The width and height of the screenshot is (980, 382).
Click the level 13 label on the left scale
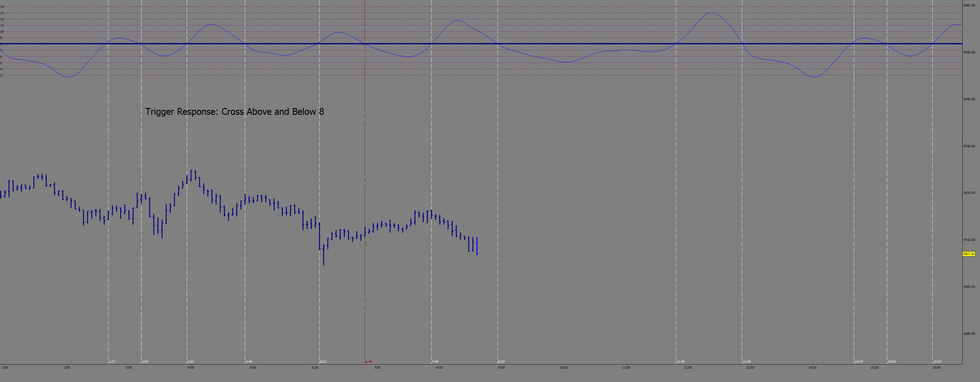pyautogui.click(x=2, y=13)
